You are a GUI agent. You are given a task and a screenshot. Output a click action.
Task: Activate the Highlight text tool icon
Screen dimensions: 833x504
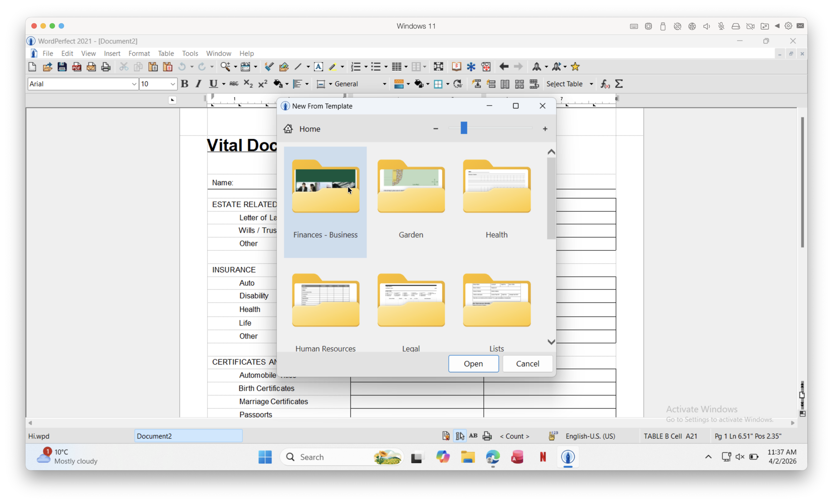click(334, 67)
